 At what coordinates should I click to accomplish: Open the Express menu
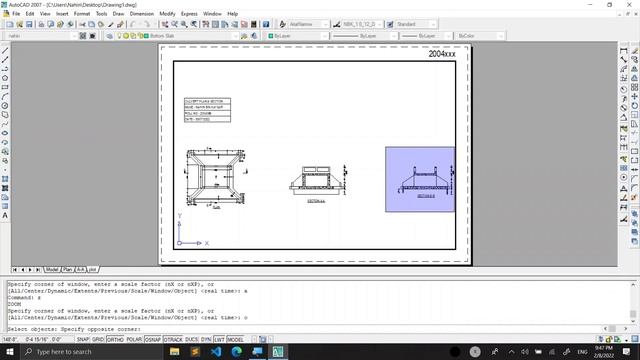[189, 14]
